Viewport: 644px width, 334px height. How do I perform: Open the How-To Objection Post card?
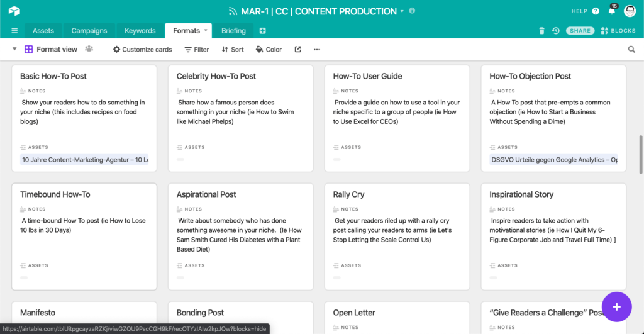pyautogui.click(x=553, y=118)
